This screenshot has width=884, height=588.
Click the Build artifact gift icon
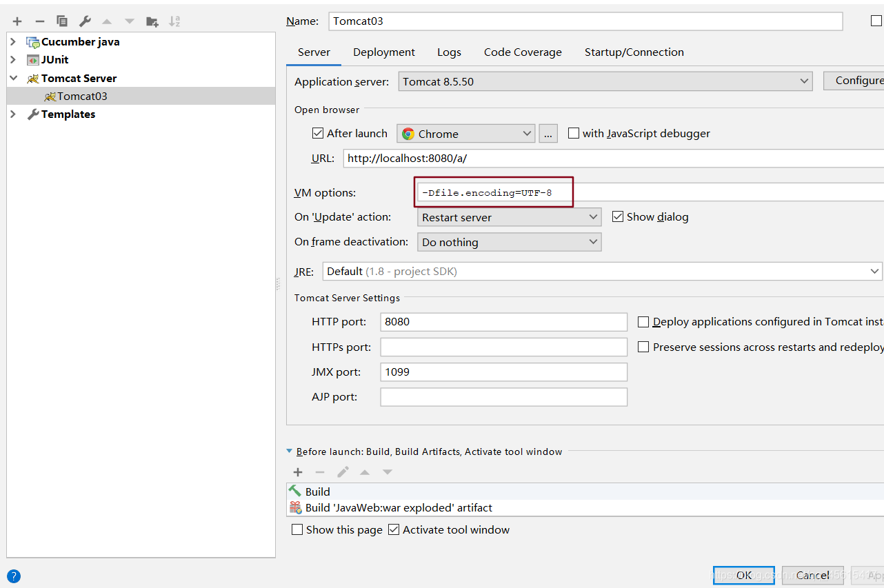tap(295, 507)
